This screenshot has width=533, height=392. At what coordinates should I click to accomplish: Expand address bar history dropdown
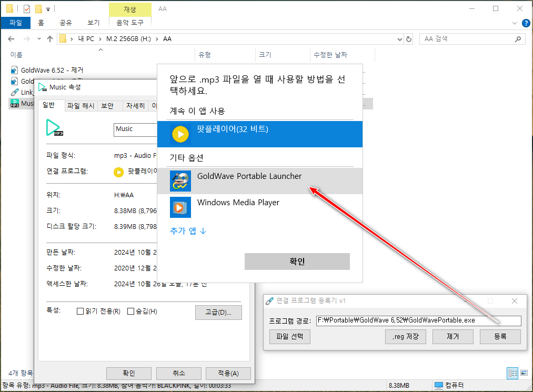[x=400, y=39]
